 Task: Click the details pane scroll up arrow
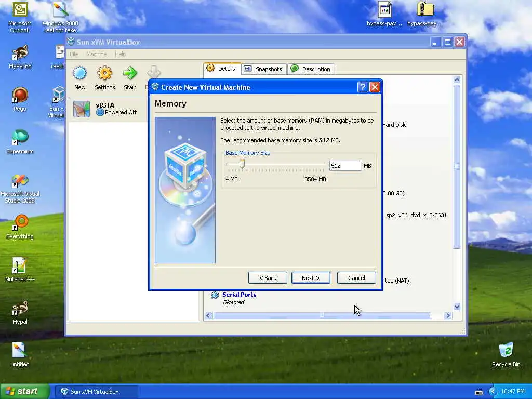(457, 79)
